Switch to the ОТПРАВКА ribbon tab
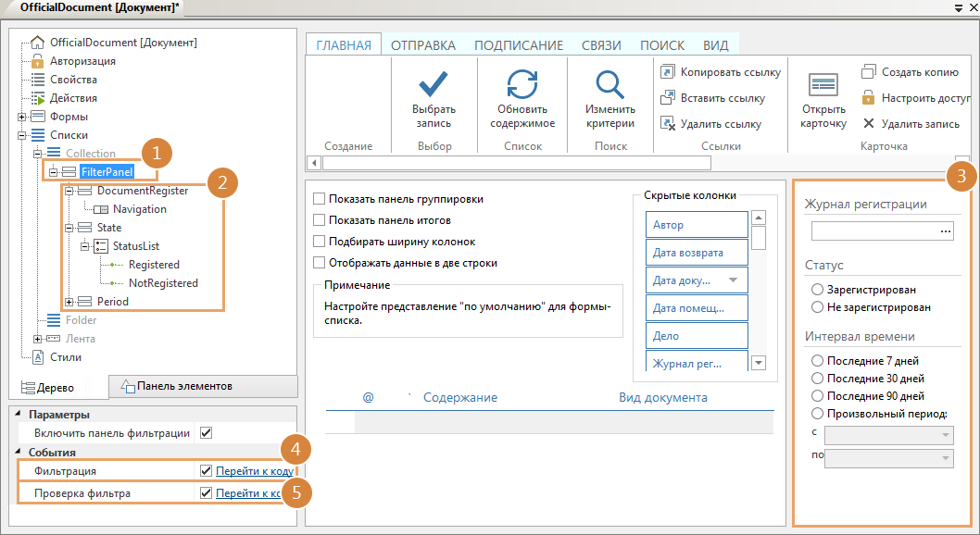 pyautogui.click(x=422, y=45)
